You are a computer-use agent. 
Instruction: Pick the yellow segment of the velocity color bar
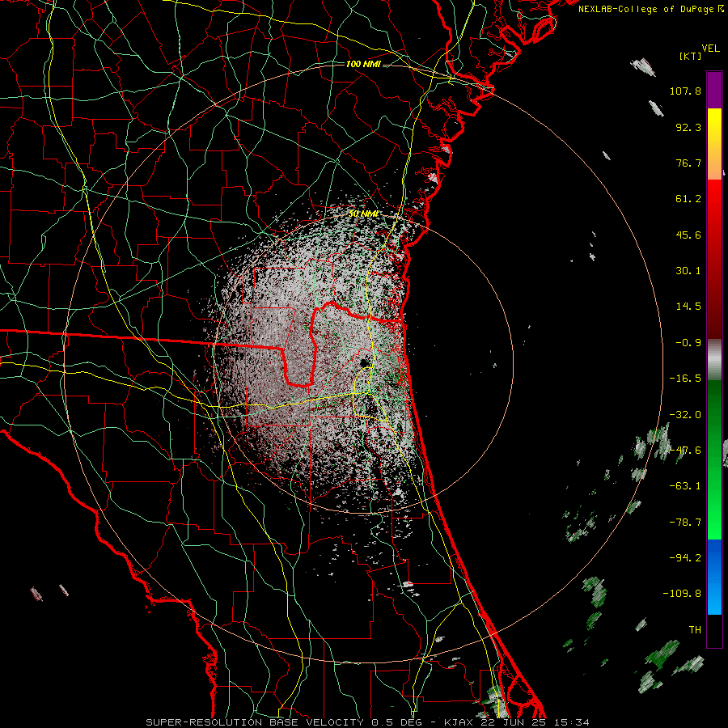[x=714, y=144]
